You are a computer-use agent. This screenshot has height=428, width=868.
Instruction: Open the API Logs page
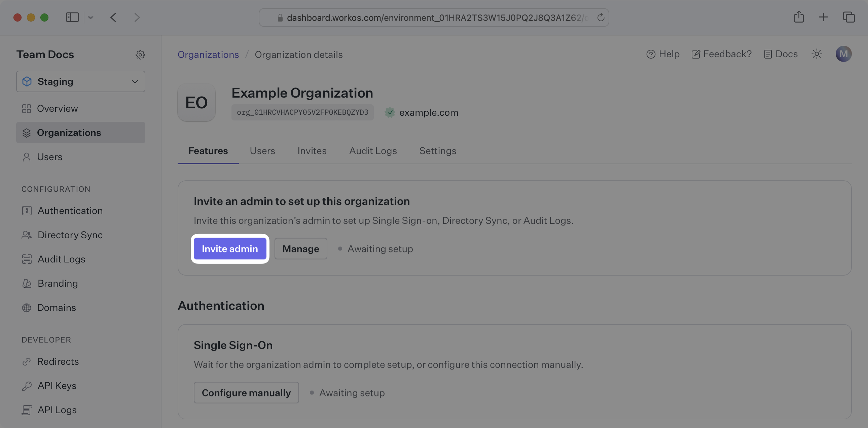[x=57, y=409]
